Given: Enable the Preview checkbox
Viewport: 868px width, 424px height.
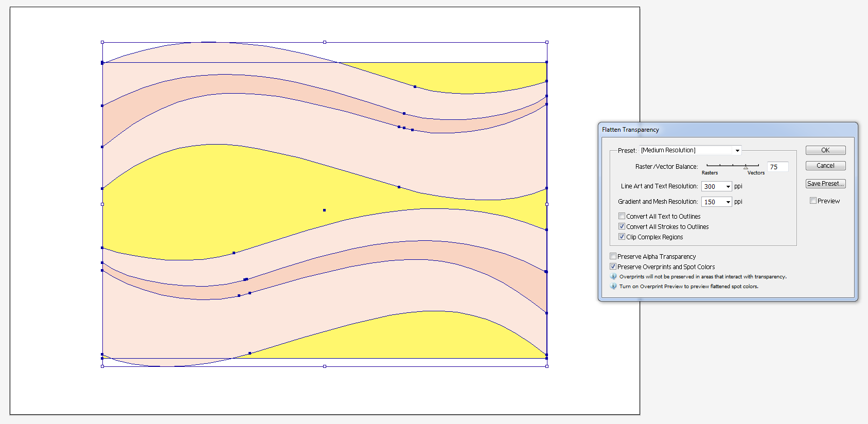Looking at the screenshot, I should (x=813, y=201).
